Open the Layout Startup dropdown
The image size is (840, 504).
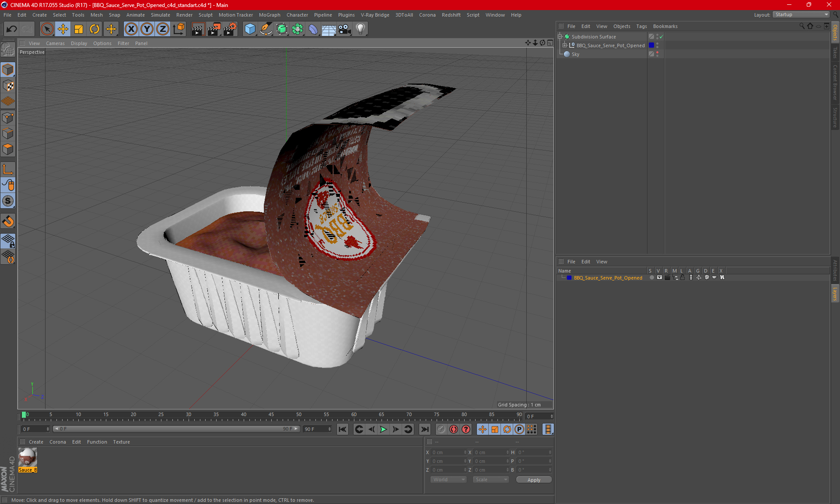[801, 14]
